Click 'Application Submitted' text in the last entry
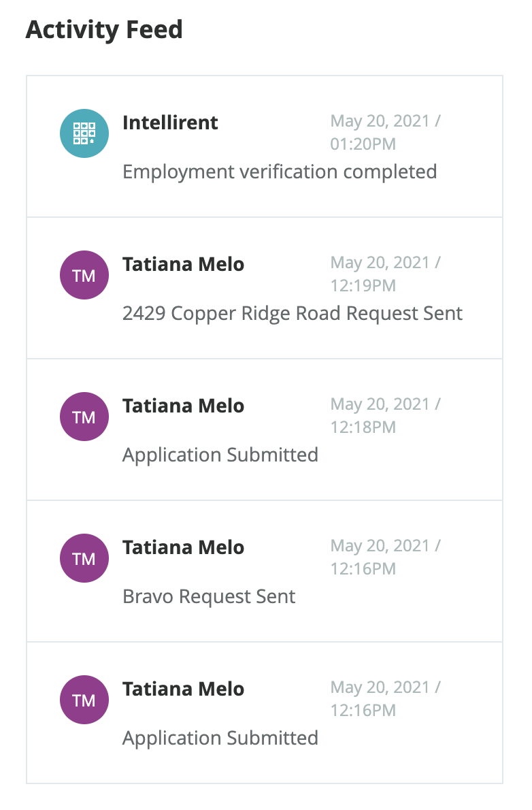This screenshot has height=810, width=532. [220, 738]
